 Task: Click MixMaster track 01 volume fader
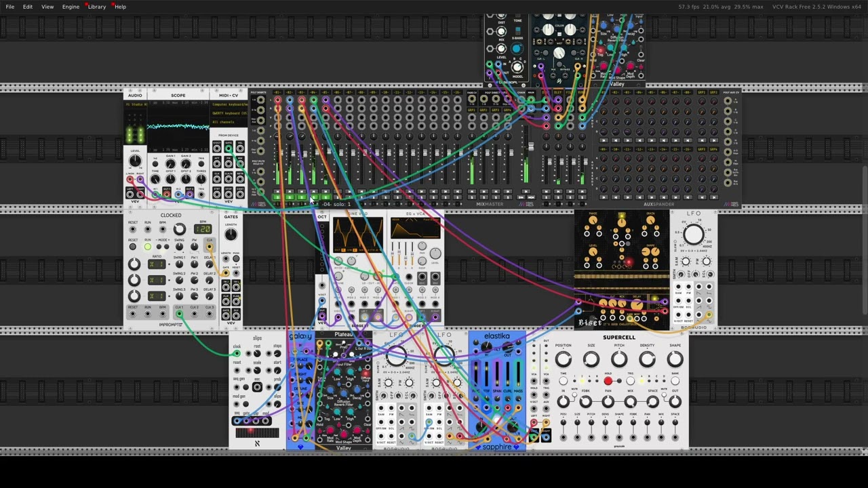[x=281, y=152]
